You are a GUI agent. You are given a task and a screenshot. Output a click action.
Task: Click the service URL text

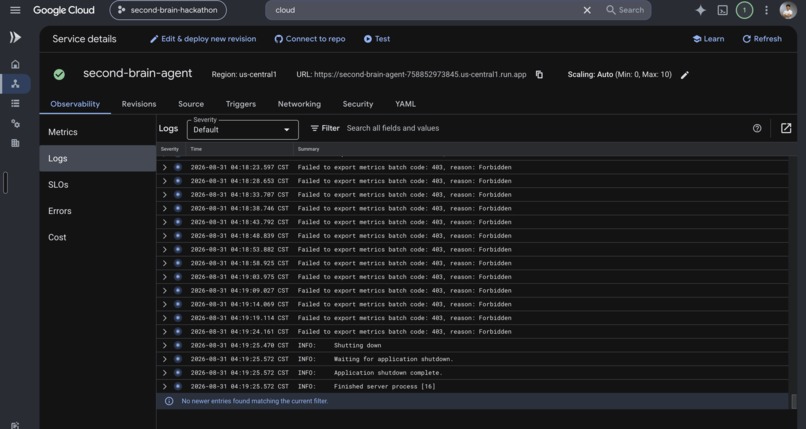pyautogui.click(x=420, y=74)
